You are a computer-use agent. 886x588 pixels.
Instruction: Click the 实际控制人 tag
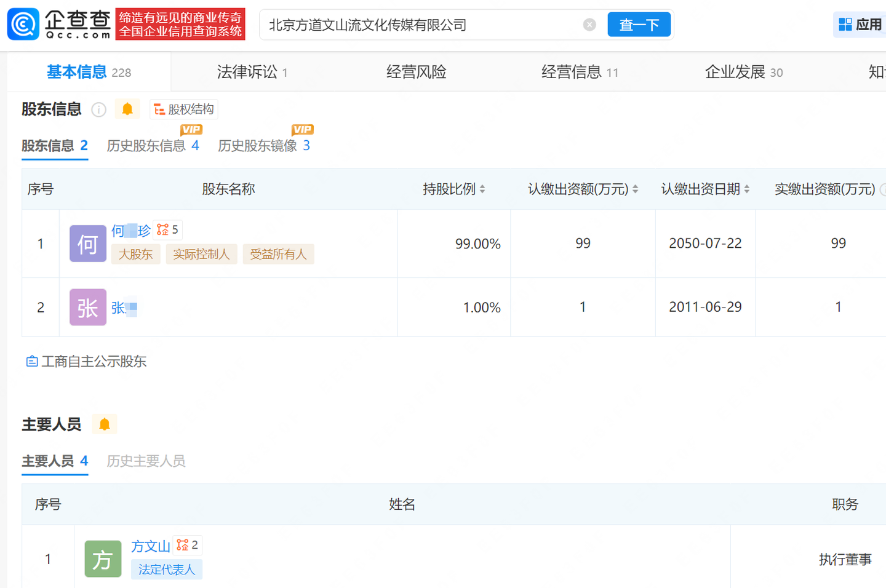point(201,254)
